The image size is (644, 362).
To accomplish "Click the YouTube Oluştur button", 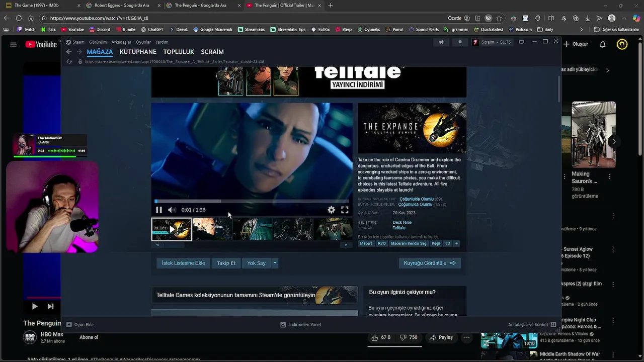I will 575,44.
